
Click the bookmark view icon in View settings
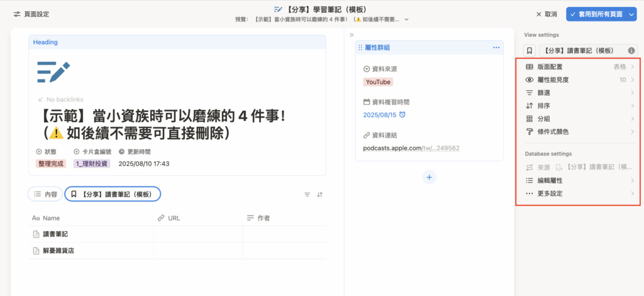pos(530,50)
